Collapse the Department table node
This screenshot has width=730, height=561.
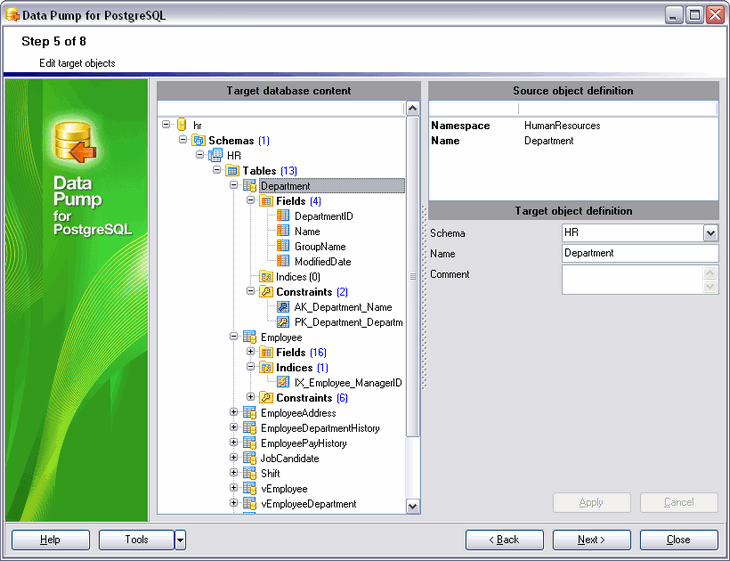coord(233,186)
